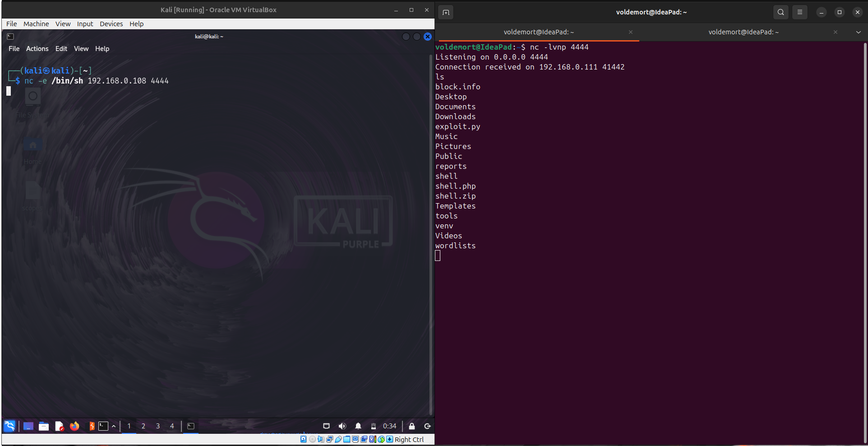Close first voldemort@IdeaPad tab
This screenshot has width=868, height=446.
coord(631,32)
